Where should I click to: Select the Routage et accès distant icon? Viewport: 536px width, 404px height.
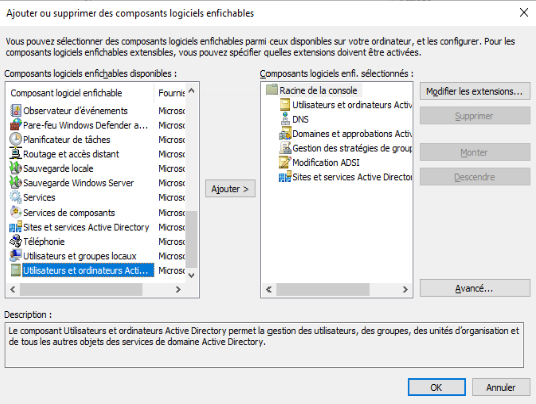click(15, 154)
